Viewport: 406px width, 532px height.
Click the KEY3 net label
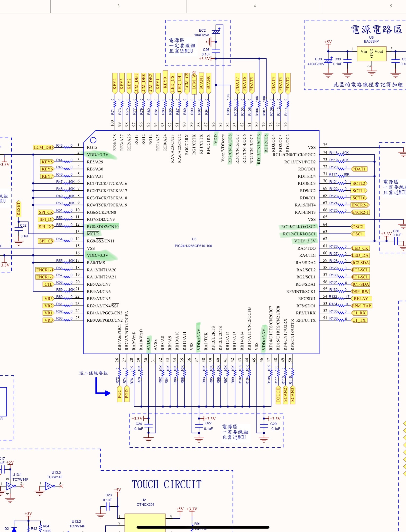[x=122, y=84]
